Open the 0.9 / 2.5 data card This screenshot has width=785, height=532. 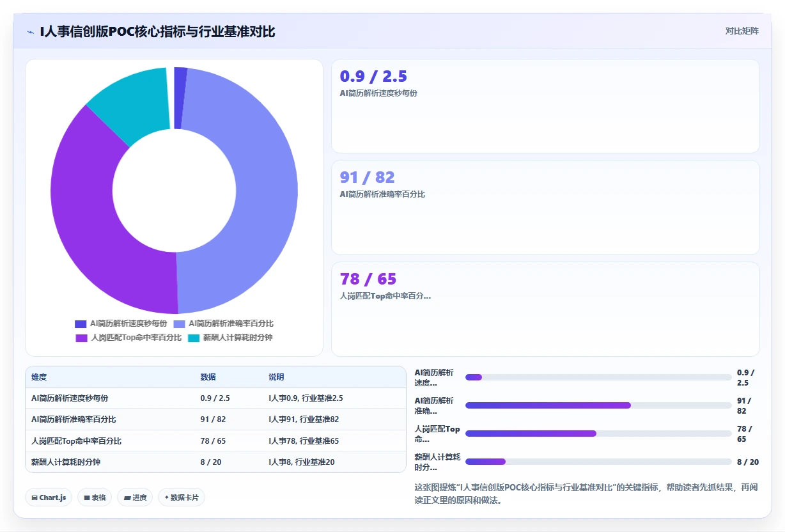click(545, 106)
